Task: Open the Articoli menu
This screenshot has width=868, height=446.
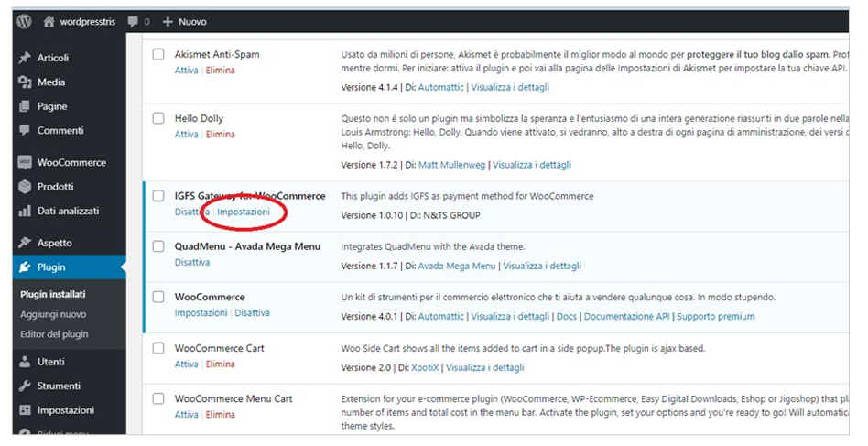Action: click(53, 58)
